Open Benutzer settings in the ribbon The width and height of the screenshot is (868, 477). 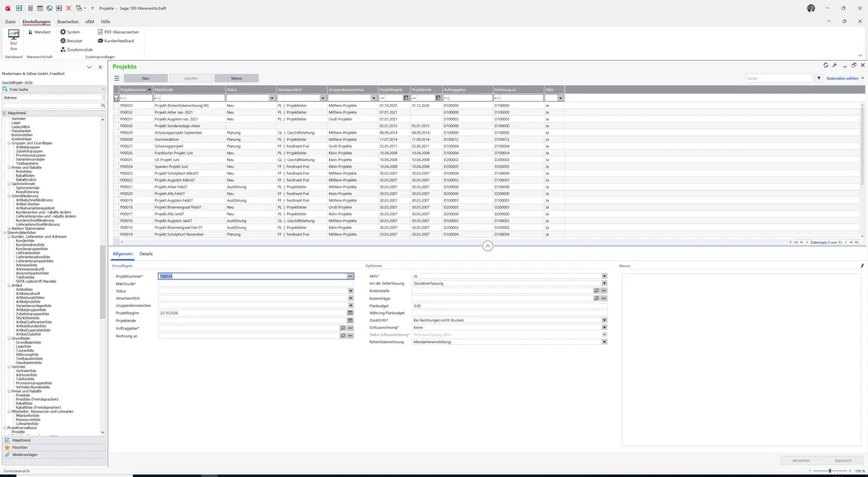pyautogui.click(x=72, y=40)
